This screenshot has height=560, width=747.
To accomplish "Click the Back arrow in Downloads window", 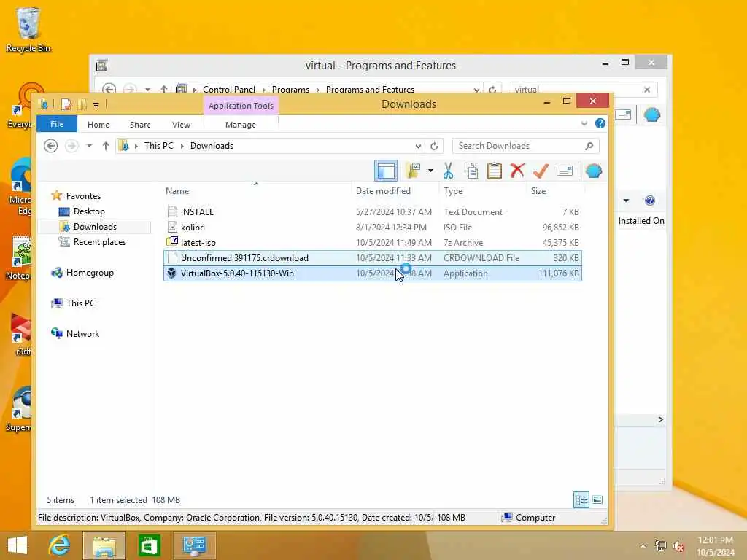I will tap(50, 146).
